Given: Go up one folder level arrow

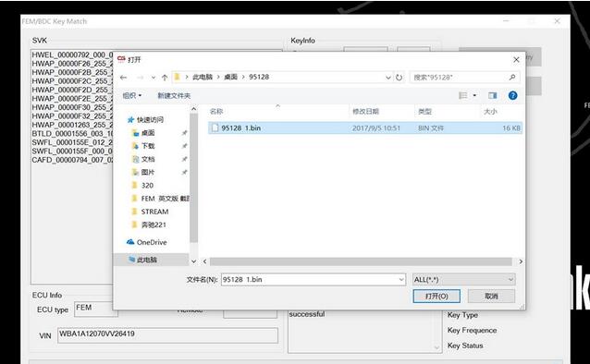Looking at the screenshot, I should pos(165,78).
